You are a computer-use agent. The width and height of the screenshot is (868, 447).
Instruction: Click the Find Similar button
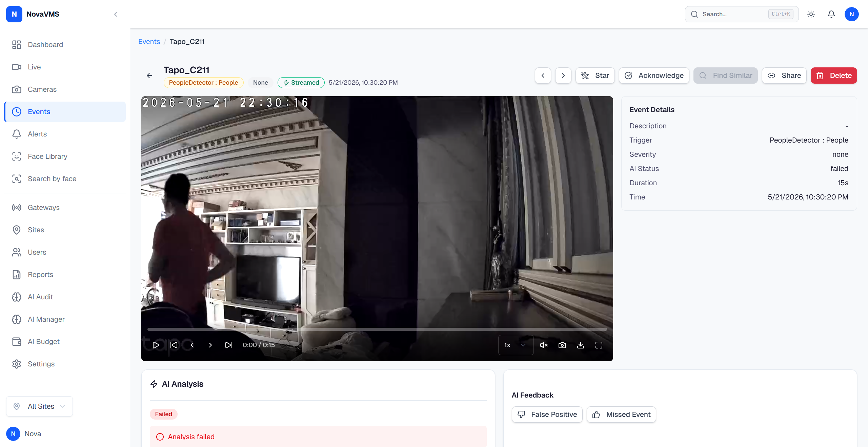(726, 76)
